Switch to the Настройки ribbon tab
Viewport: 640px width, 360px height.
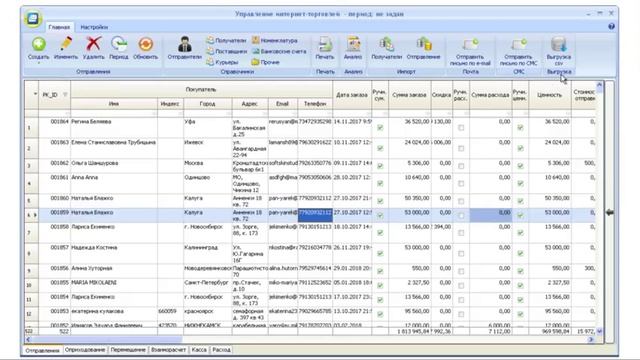pyautogui.click(x=94, y=27)
